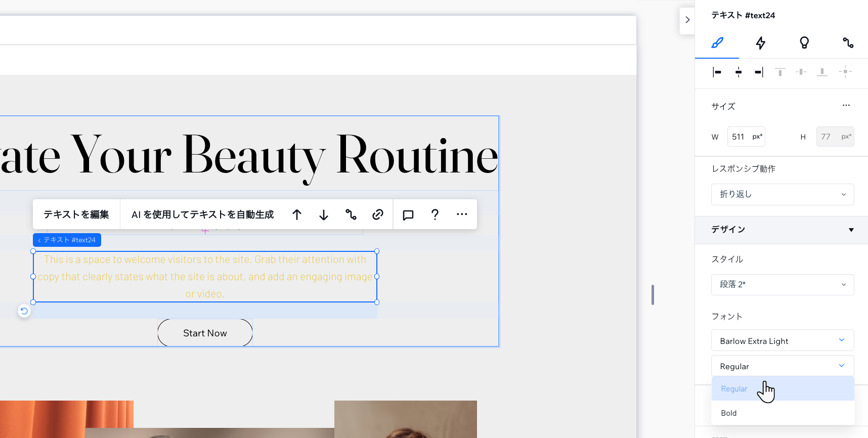
Task: Click the サイズ section label
Action: 723,106
